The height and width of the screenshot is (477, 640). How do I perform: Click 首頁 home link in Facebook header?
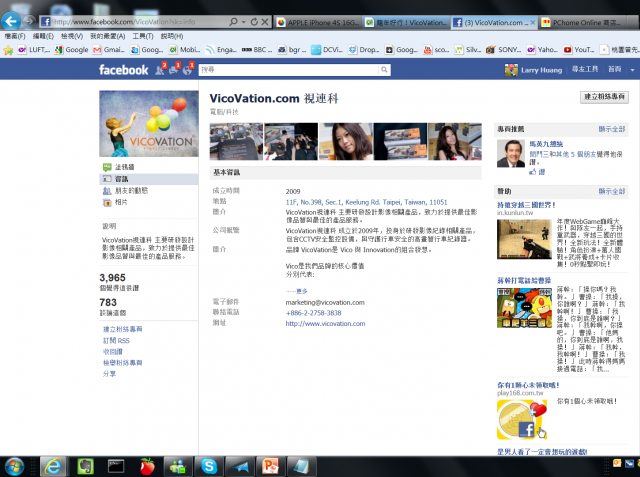click(615, 69)
